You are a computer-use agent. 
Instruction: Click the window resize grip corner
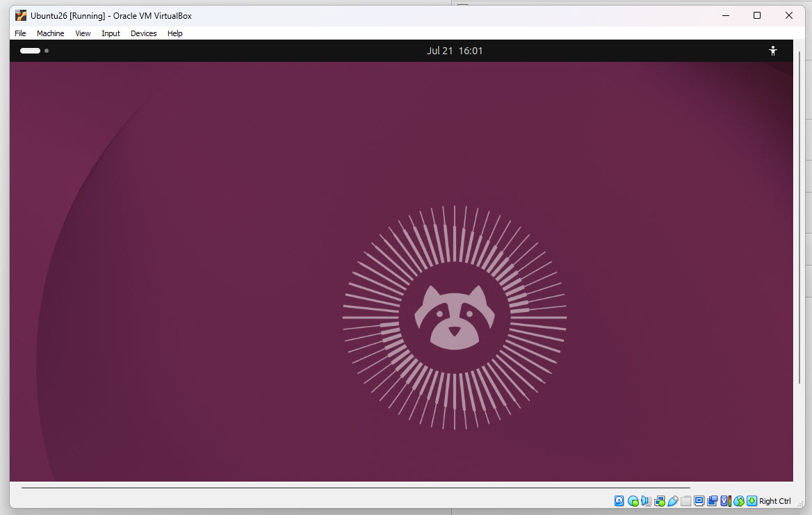[801, 504]
